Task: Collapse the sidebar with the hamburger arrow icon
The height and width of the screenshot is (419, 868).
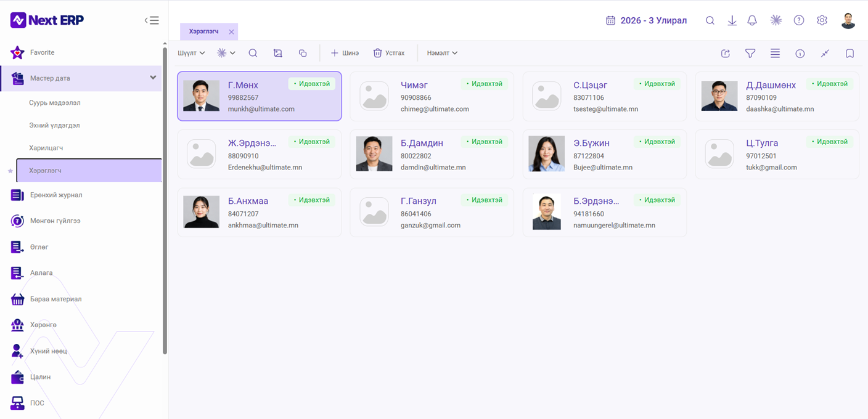Action: pyautogui.click(x=152, y=20)
